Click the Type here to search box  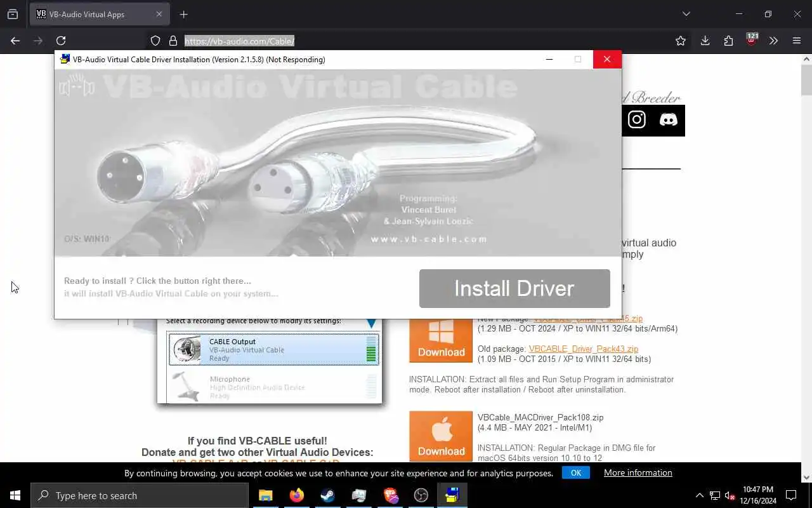(140, 495)
